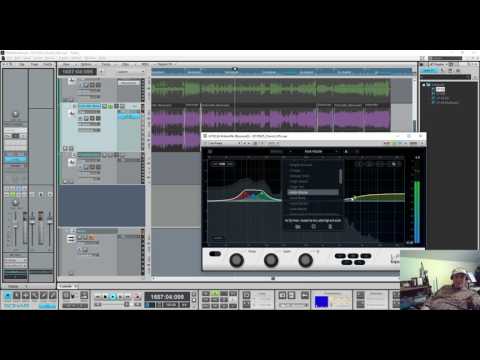Image resolution: width=480 pixels, height=360 pixels.
Task: Click the Now time marker on the timeline ruler
Action: (x=235, y=69)
